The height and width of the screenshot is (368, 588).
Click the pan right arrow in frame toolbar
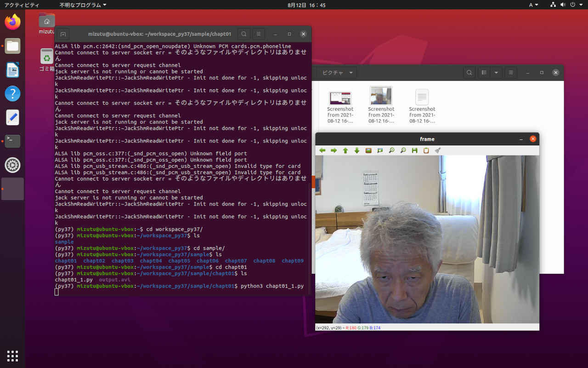pyautogui.click(x=334, y=150)
